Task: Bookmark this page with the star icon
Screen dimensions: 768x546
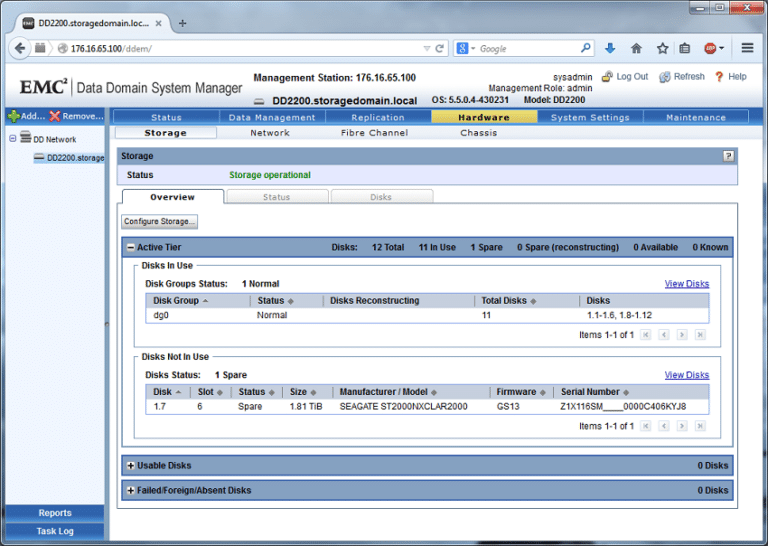Action: point(662,48)
